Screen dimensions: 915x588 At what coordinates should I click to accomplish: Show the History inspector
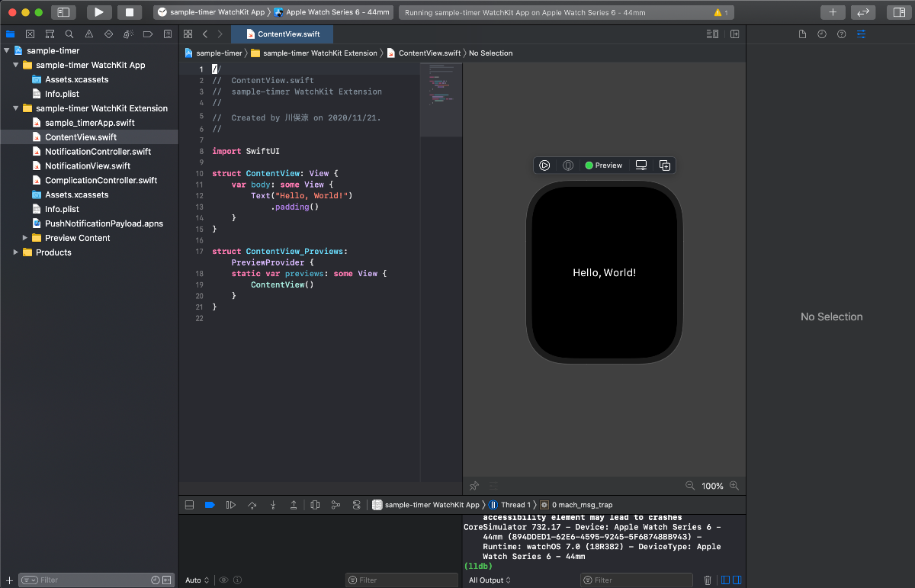click(822, 34)
